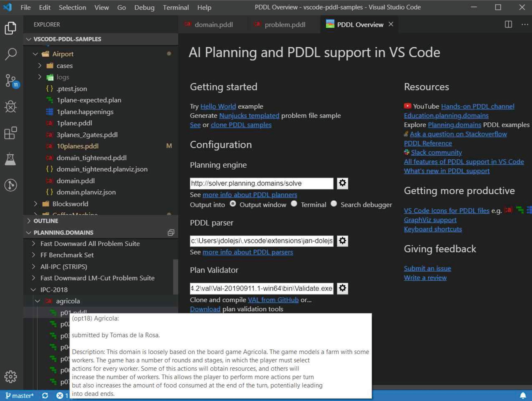Select Terminal output radio button
The image size is (532, 401).
[294, 204]
